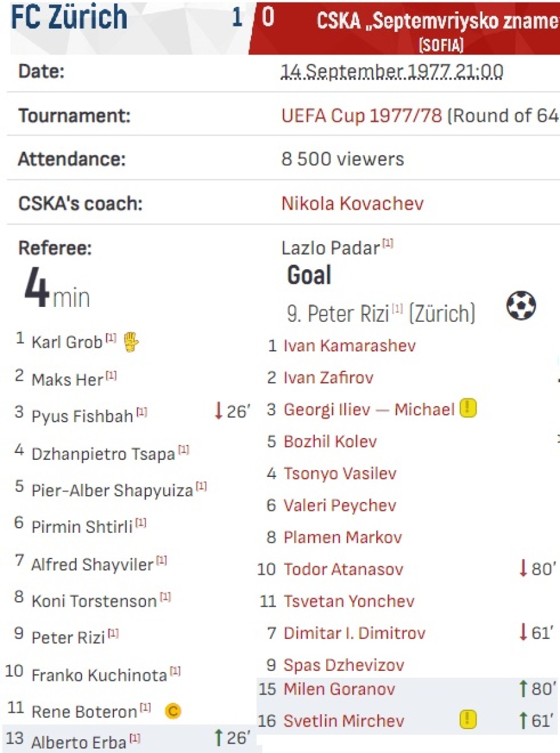Screen dimensions: 560x753
Task: Click green up arrow beside Milen Goranov
Action: coord(523,689)
